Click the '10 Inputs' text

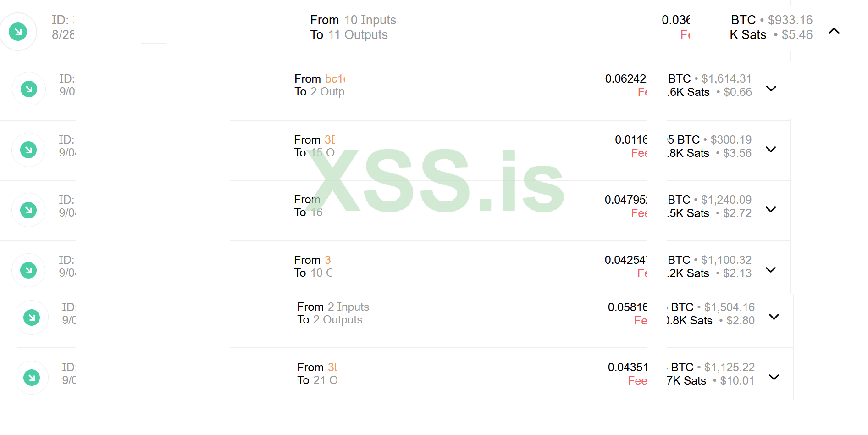(x=370, y=20)
